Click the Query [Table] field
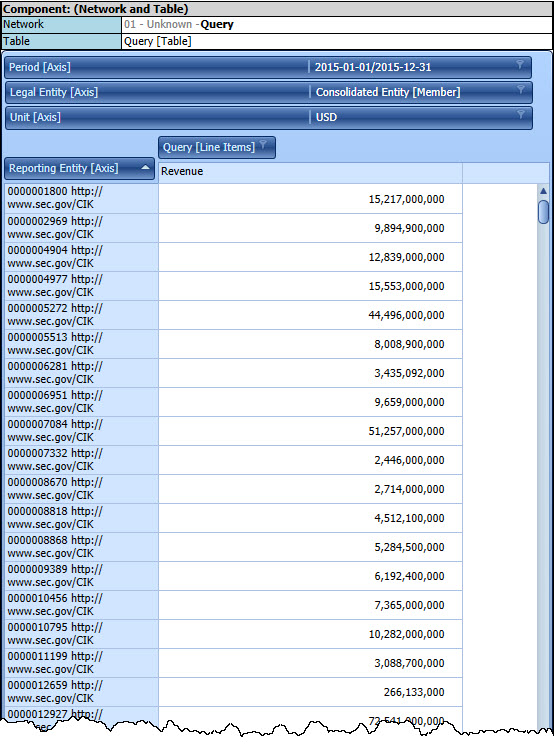The image size is (554, 748). tap(337, 42)
